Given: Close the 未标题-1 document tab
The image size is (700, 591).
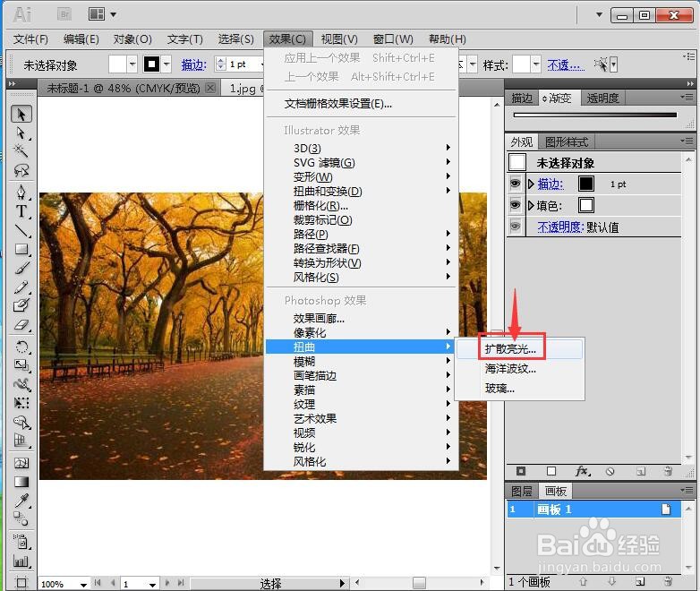Looking at the screenshot, I should [x=210, y=87].
